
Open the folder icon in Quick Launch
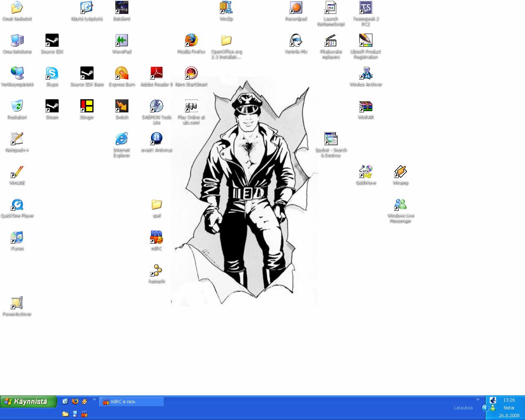coord(65,414)
